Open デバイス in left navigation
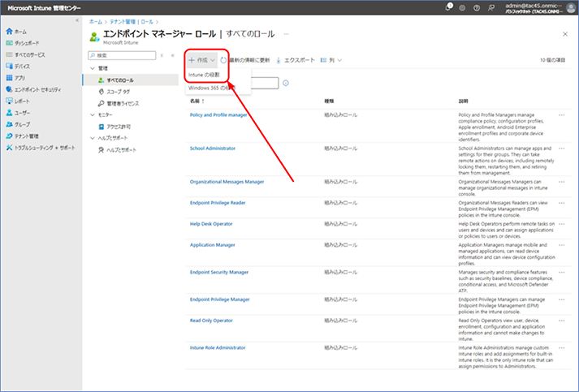This screenshot has width=579, height=392. pos(18,67)
